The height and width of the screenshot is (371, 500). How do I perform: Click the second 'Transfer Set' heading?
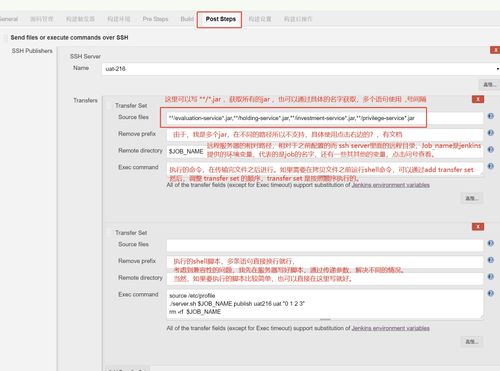(x=131, y=233)
